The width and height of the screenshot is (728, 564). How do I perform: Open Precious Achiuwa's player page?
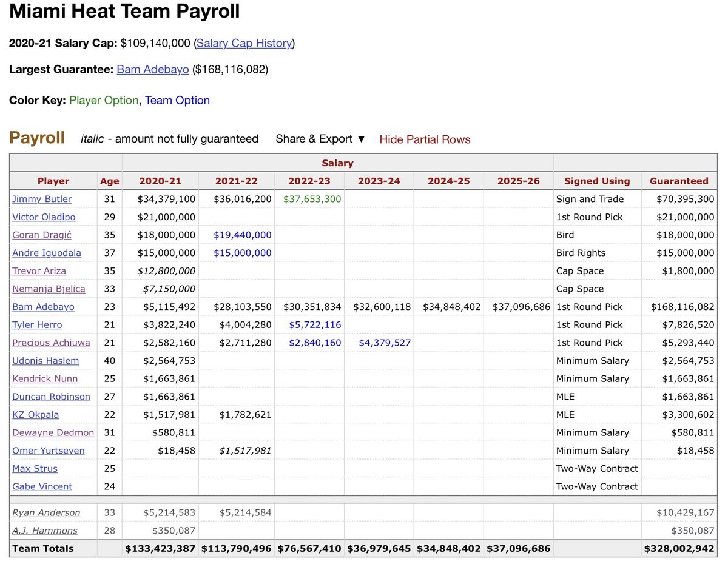coord(51,343)
